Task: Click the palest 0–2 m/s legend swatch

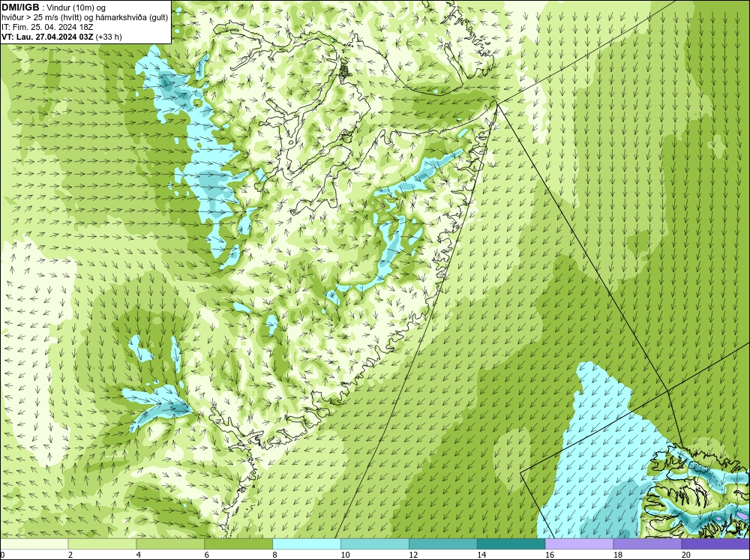Action: (34, 544)
